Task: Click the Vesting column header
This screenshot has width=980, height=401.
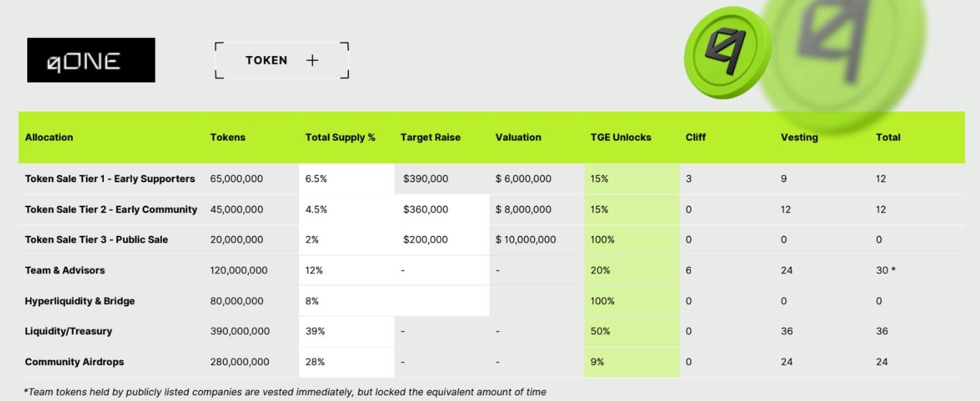Action: click(799, 137)
